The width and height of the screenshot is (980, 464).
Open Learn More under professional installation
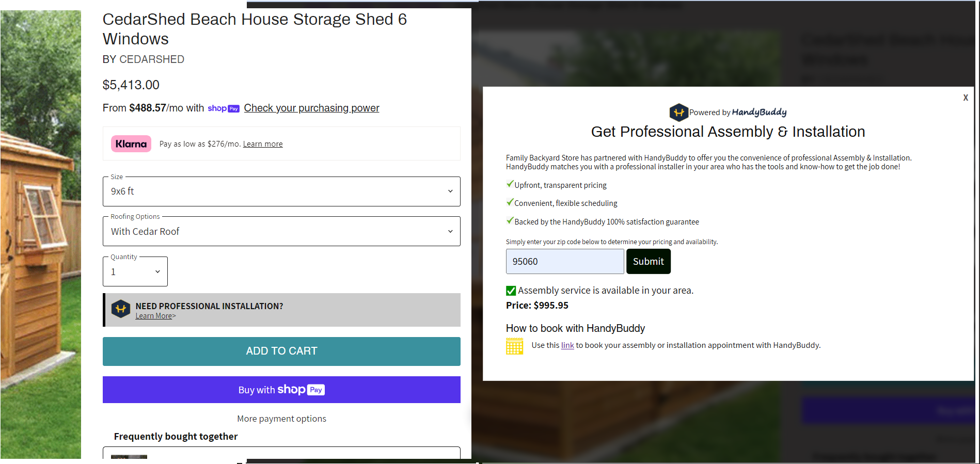click(154, 316)
